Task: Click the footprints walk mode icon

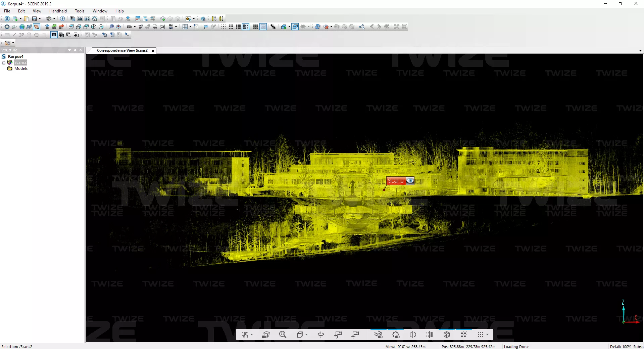Action: pos(29,27)
